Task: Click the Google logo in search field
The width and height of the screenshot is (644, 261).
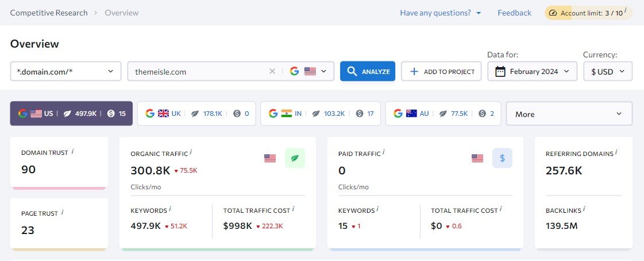Action: [x=294, y=71]
